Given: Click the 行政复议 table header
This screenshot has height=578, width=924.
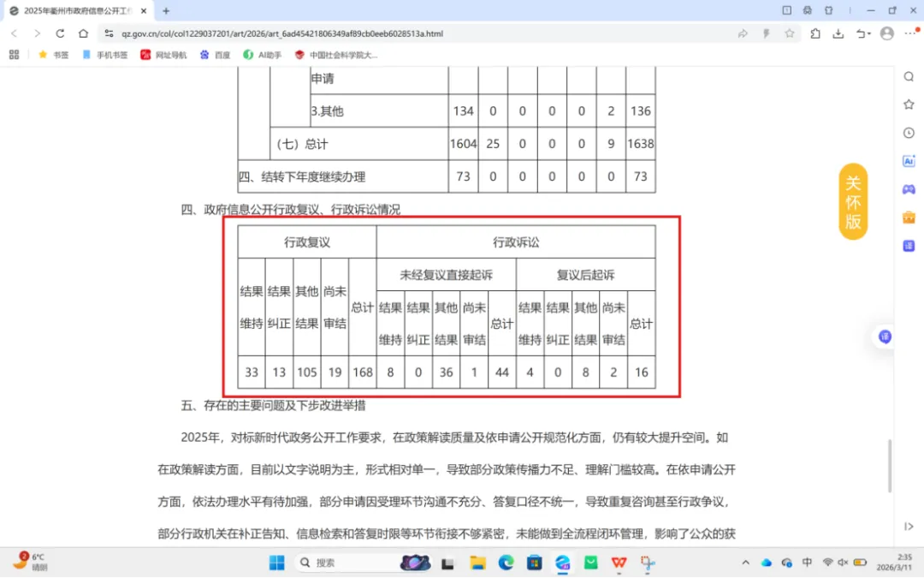Looking at the screenshot, I should (306, 241).
